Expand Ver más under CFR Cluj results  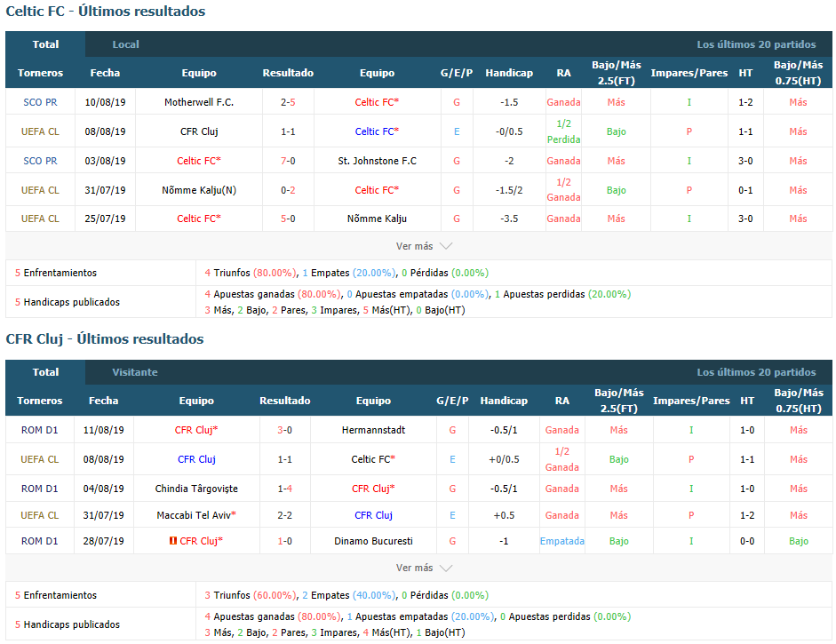(x=424, y=568)
